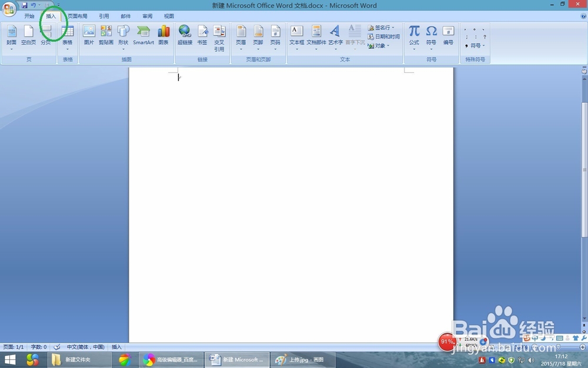Insert a chart with 图表
The height and width of the screenshot is (368, 588).
click(x=163, y=35)
